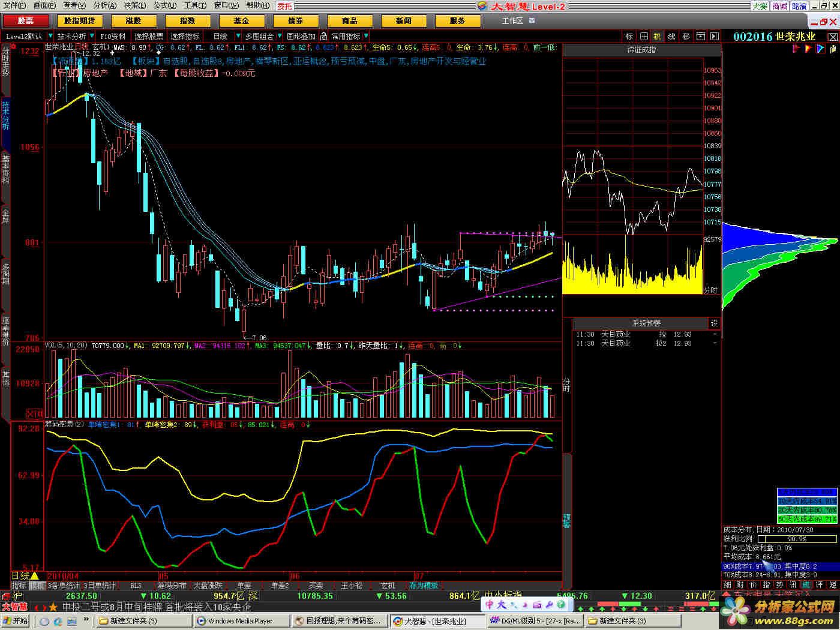Switch to Windows Media Player taskbar item
The width and height of the screenshot is (840, 630).
click(242, 621)
